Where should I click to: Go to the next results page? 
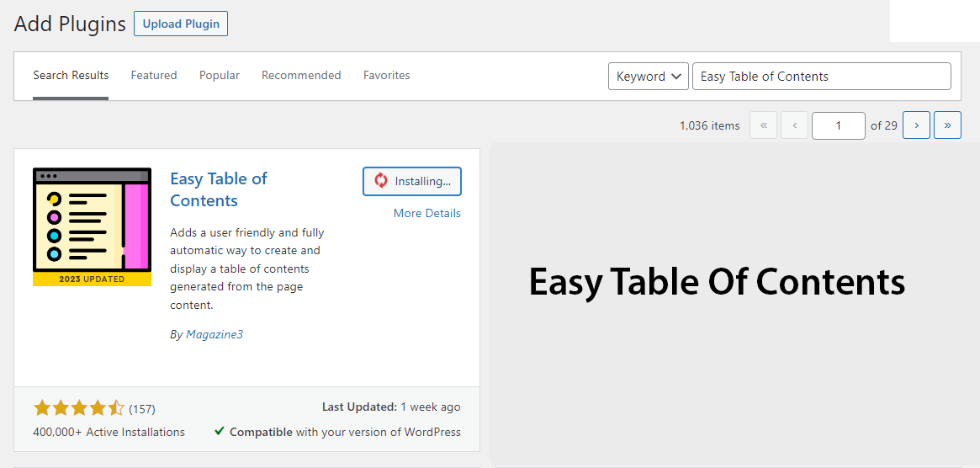[916, 125]
